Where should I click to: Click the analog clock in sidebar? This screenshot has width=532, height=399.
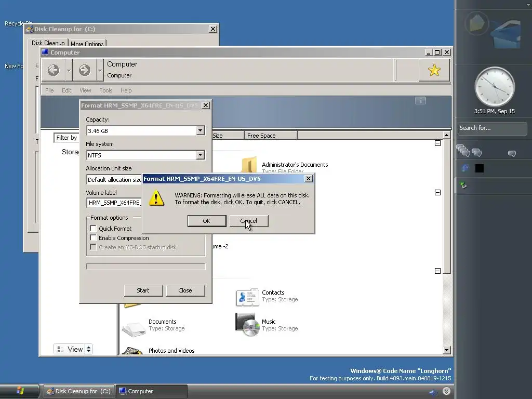point(495,87)
